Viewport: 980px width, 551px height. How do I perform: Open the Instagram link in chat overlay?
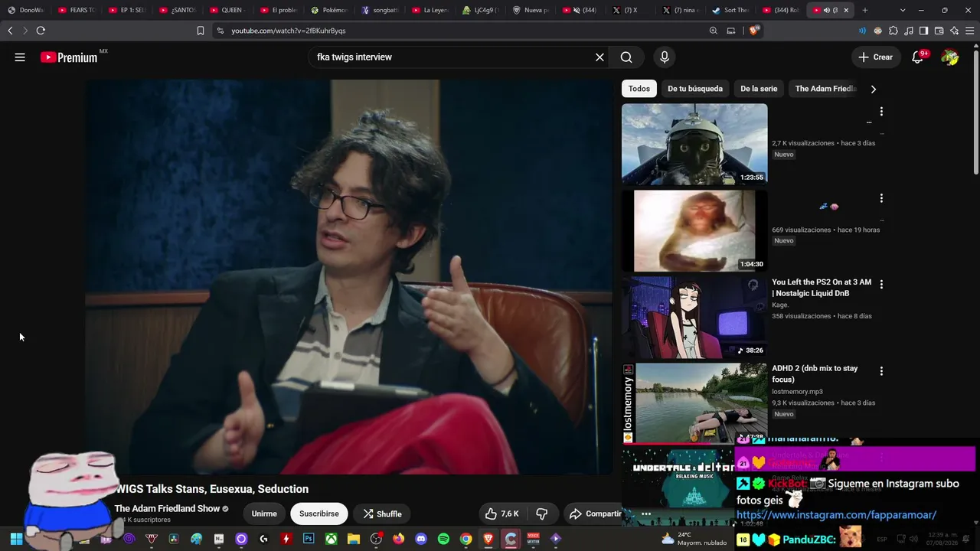coord(836,515)
